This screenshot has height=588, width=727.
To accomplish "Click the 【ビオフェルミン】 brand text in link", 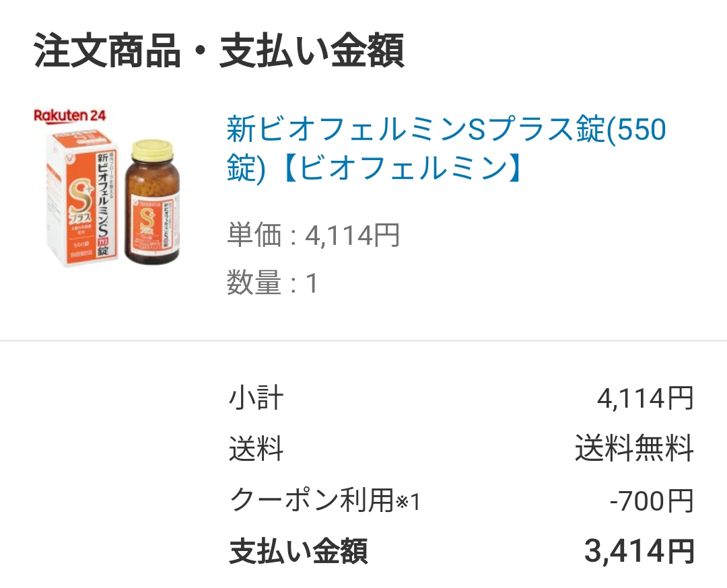I will click(x=403, y=168).
